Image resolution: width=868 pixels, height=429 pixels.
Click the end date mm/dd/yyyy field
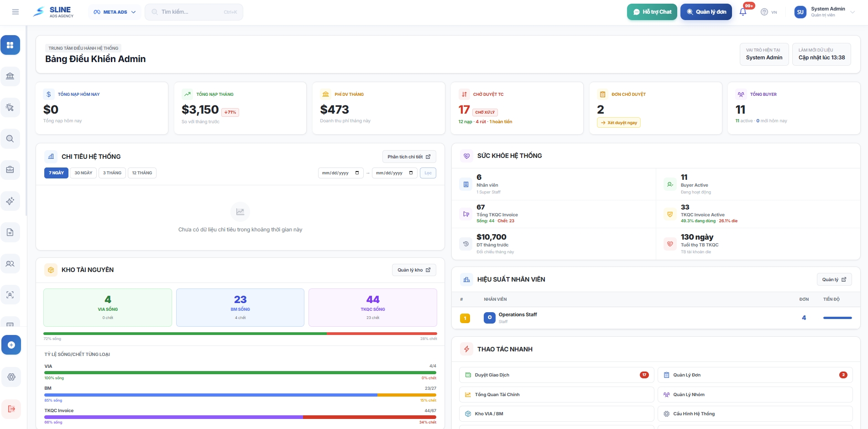394,173
